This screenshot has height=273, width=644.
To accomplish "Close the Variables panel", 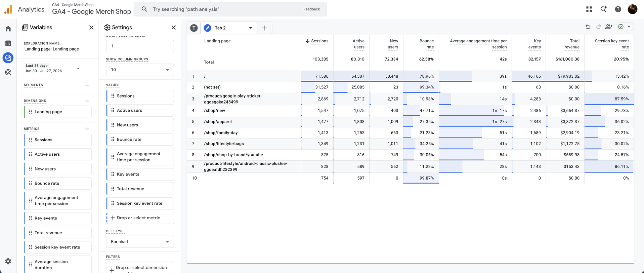I will click(91, 28).
